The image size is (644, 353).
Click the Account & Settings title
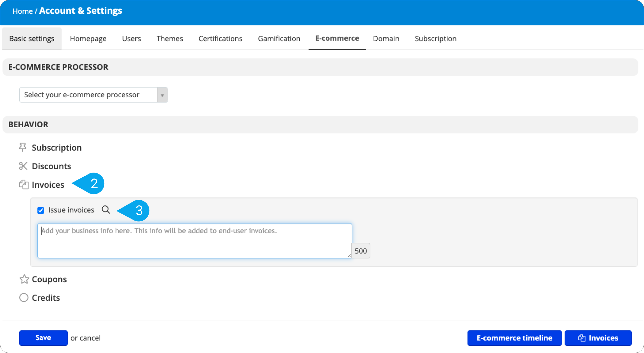81,11
